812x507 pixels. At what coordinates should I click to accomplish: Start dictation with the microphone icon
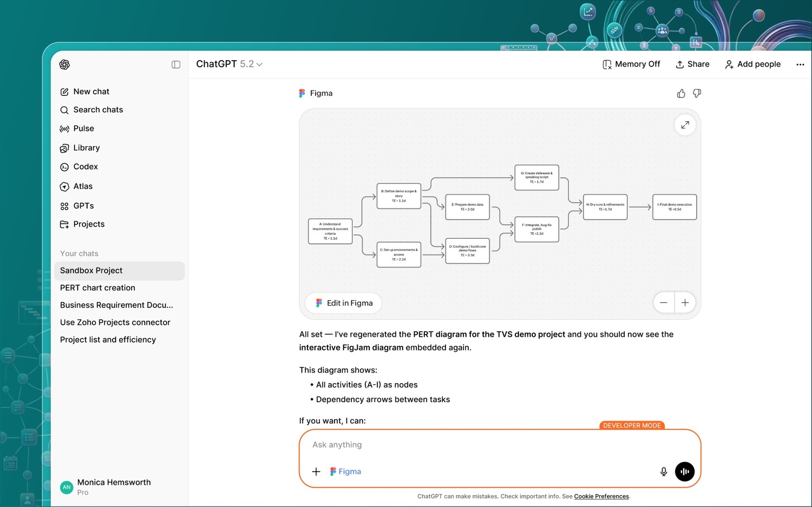(x=663, y=472)
